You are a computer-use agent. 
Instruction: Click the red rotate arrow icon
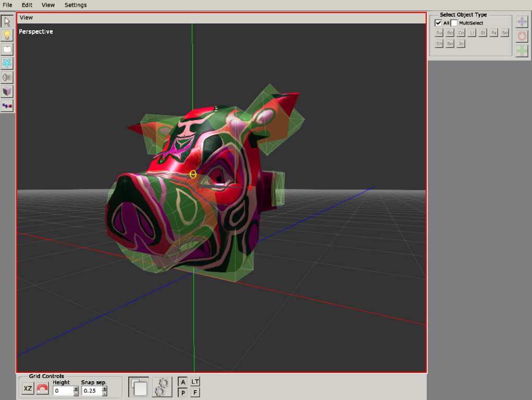[x=522, y=37]
